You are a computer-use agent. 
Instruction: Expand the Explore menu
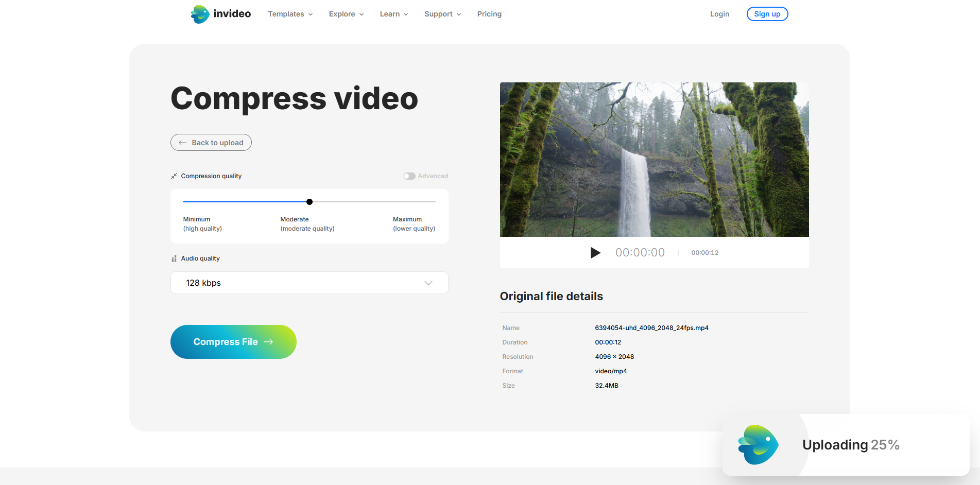[346, 14]
